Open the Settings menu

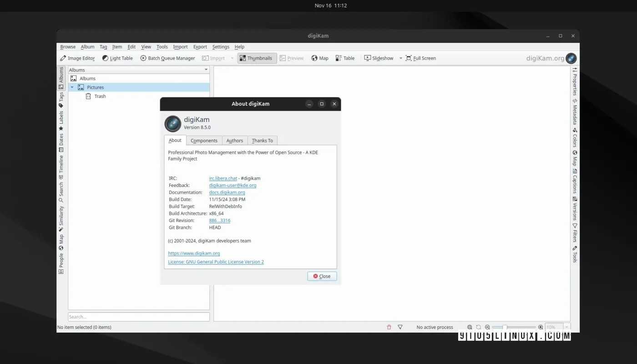(220, 46)
